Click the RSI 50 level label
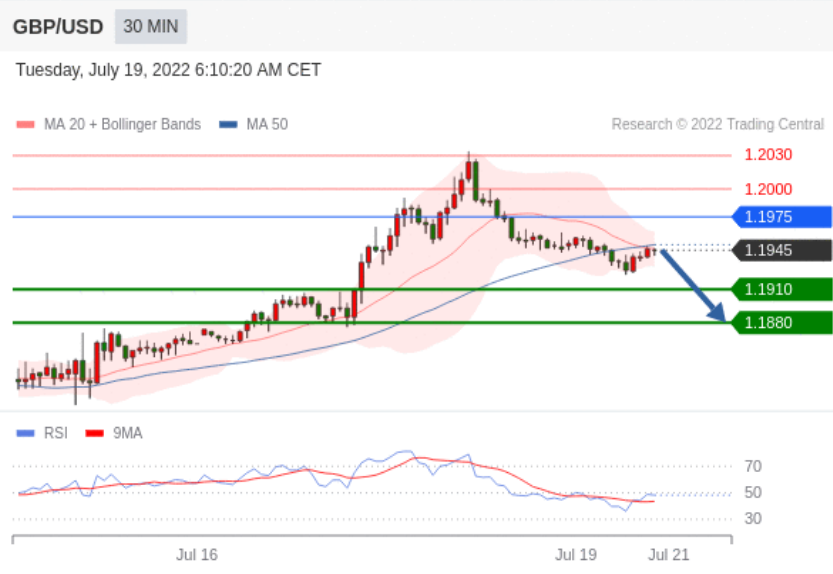The height and width of the screenshot is (574, 833). pos(753,493)
